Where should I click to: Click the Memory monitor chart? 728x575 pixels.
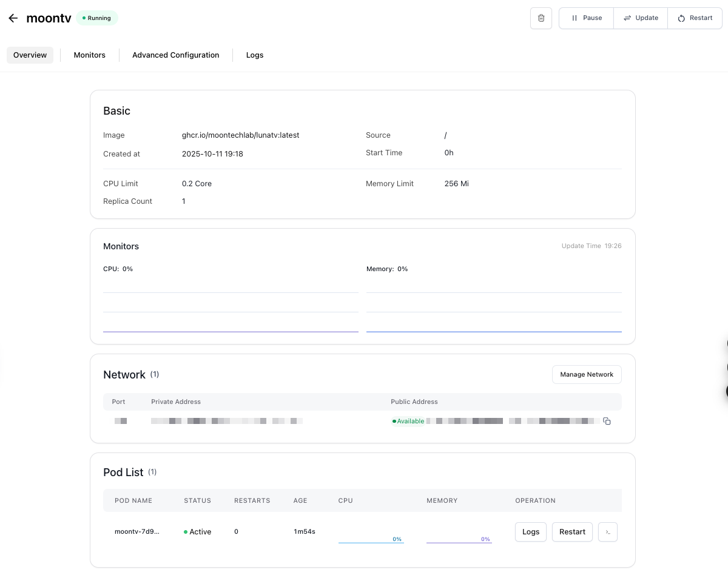(494, 306)
